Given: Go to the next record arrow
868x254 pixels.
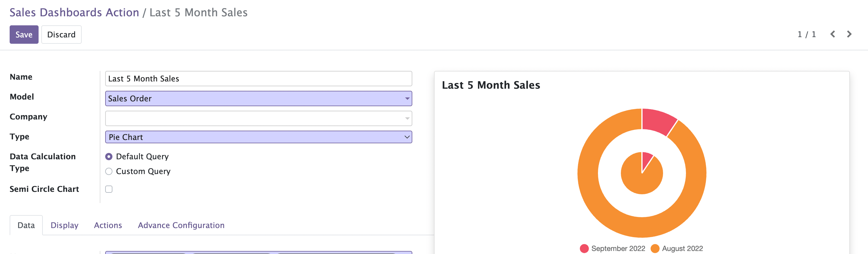Looking at the screenshot, I should [x=849, y=34].
